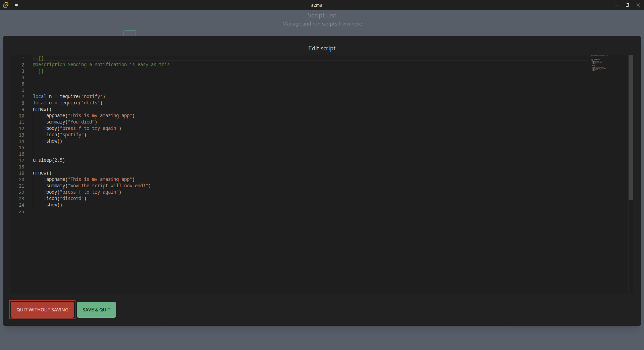
Task: Click the editor's vertical scrollbar thumb
Action: (631, 128)
